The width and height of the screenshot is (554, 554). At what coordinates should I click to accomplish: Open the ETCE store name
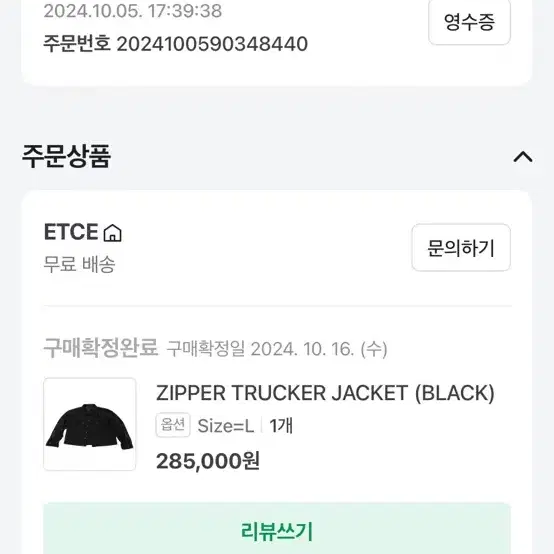(x=71, y=232)
